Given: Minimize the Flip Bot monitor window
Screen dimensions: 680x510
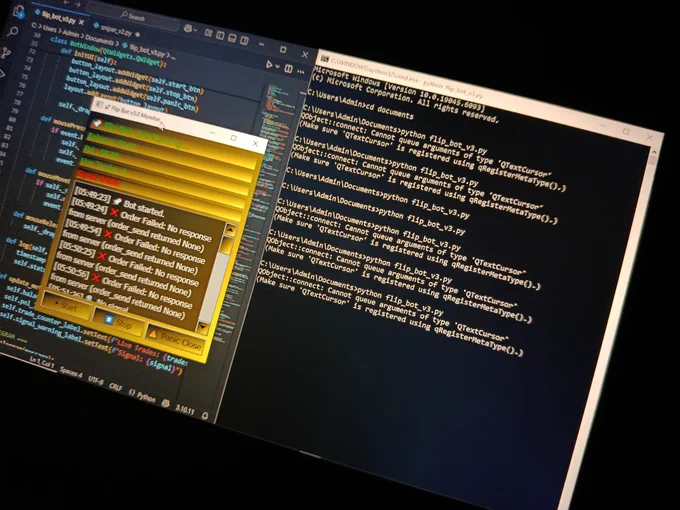Looking at the screenshot, I should (x=213, y=133).
